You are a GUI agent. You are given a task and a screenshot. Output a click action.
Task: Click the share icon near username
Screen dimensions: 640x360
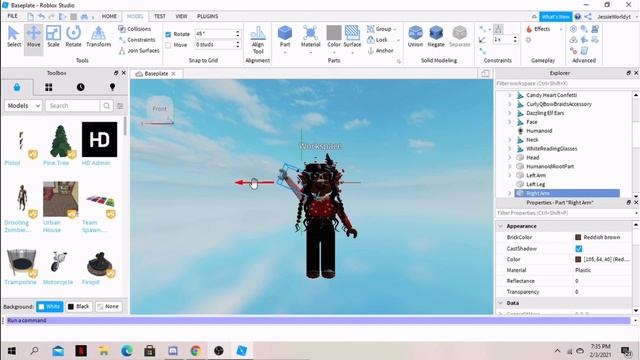pyautogui.click(x=588, y=17)
